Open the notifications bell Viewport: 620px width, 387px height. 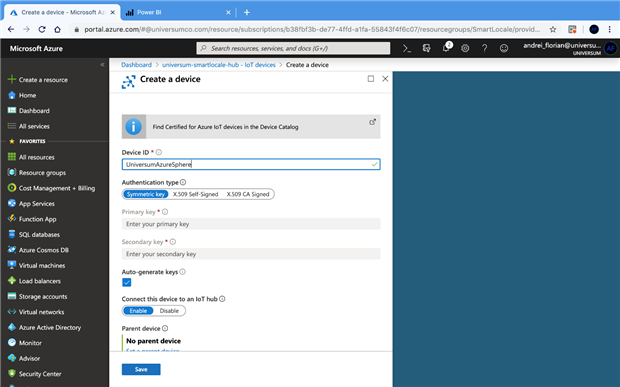[446, 48]
